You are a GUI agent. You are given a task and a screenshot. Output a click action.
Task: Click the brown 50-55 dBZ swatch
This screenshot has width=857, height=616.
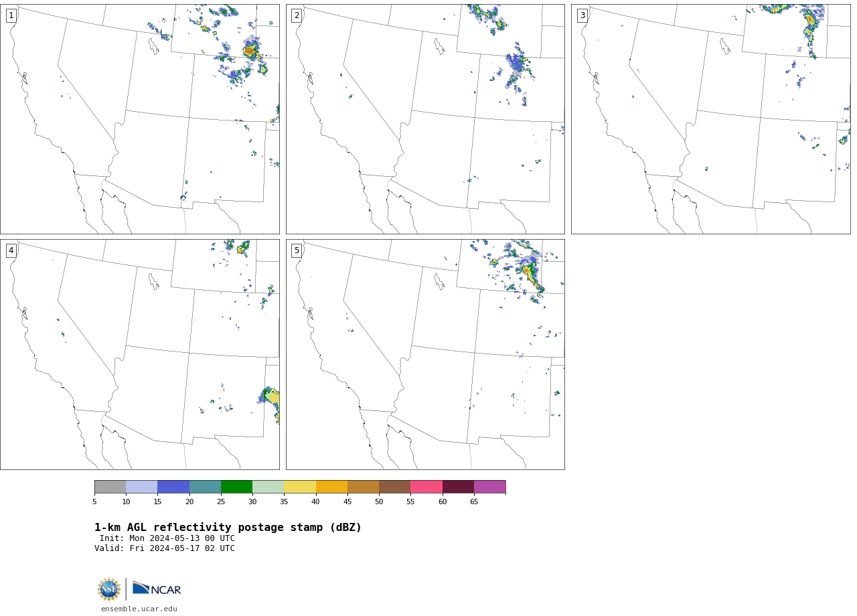coord(395,487)
